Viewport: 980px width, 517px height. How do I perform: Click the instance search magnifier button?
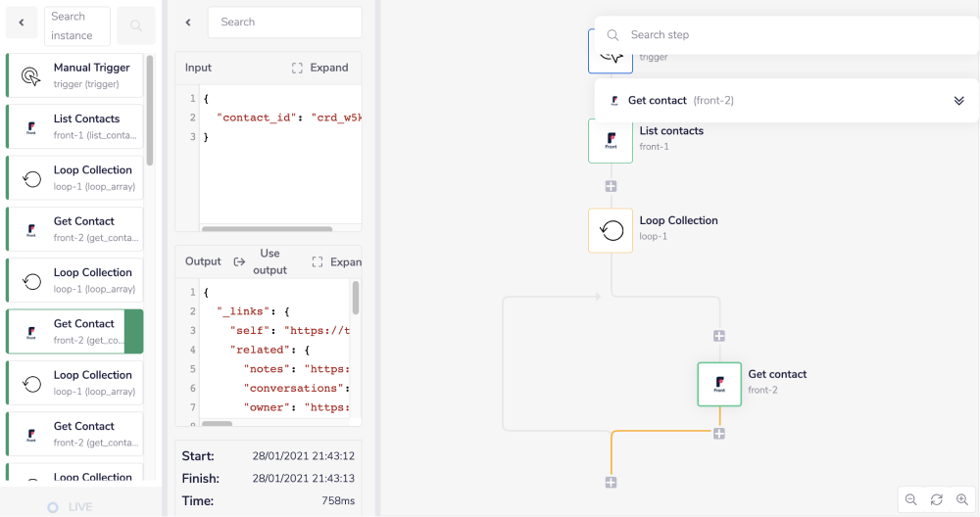[x=135, y=25]
